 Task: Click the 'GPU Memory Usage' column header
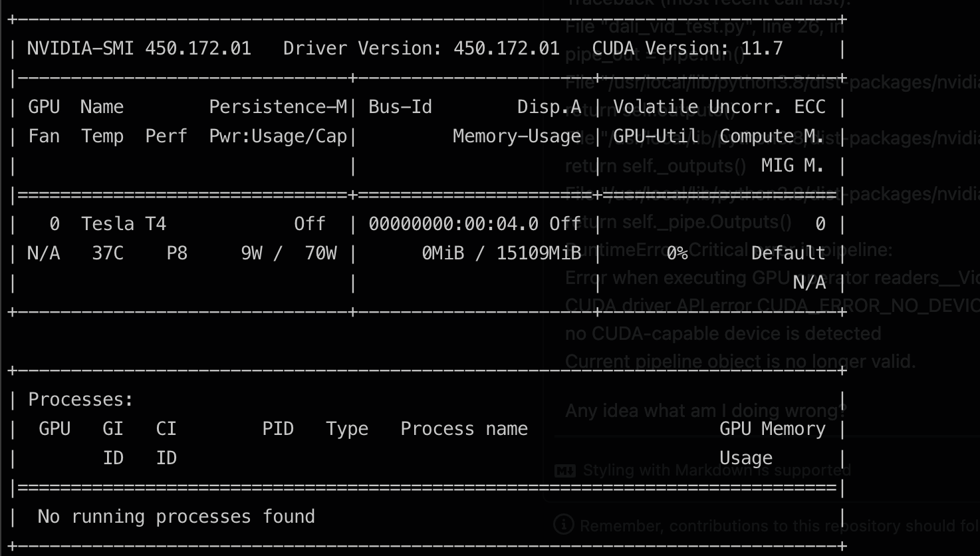[772, 442]
